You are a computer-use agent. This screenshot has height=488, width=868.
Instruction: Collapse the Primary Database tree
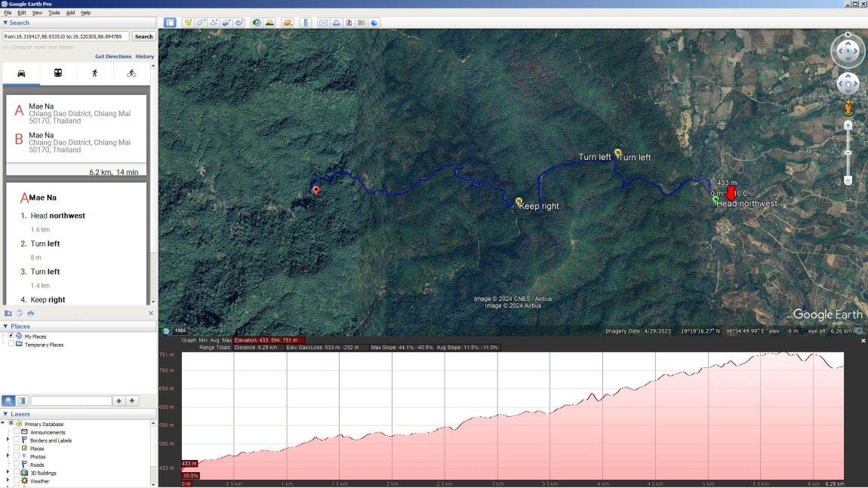click(4, 423)
